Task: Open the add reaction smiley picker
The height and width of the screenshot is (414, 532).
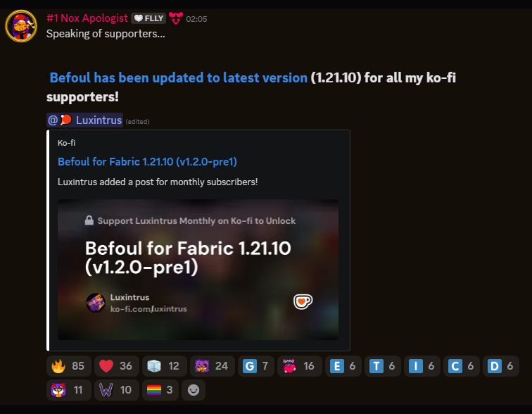Action: pos(194,390)
